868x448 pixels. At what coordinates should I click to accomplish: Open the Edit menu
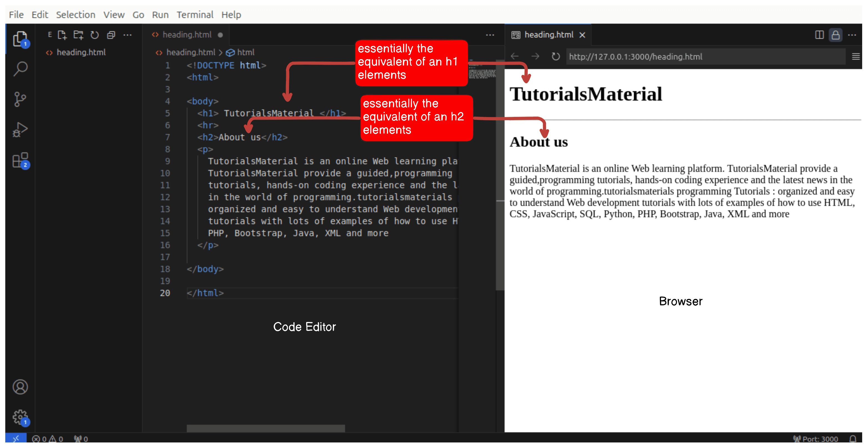(40, 15)
